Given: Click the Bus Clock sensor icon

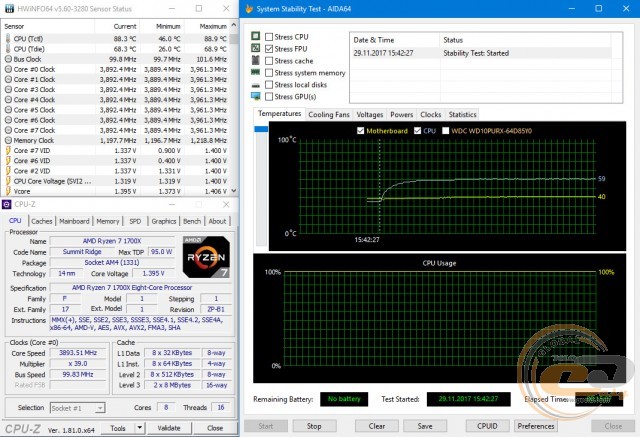Looking at the screenshot, I should click(x=8, y=59).
